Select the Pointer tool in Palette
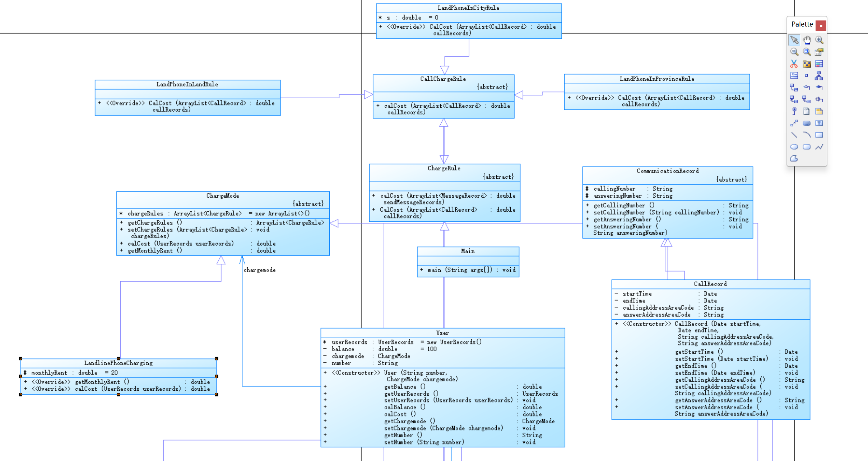The height and width of the screenshot is (461, 868). click(794, 40)
